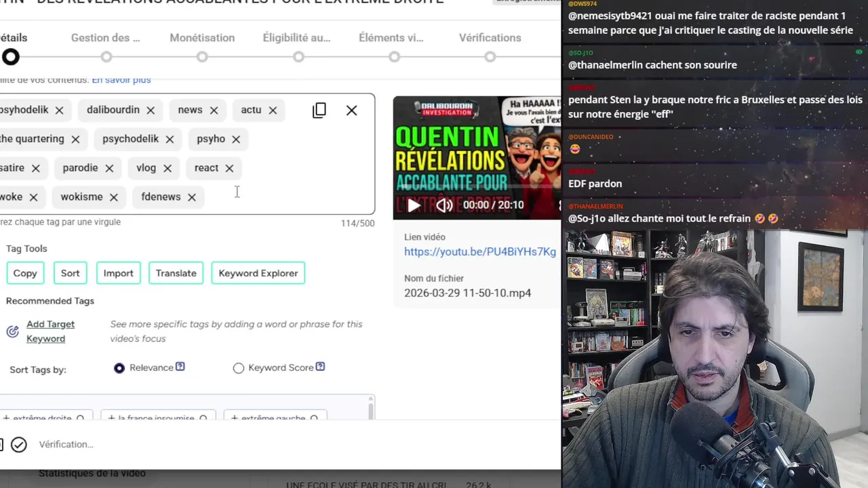
Task: Select the Détails step circle
Action: point(11,58)
